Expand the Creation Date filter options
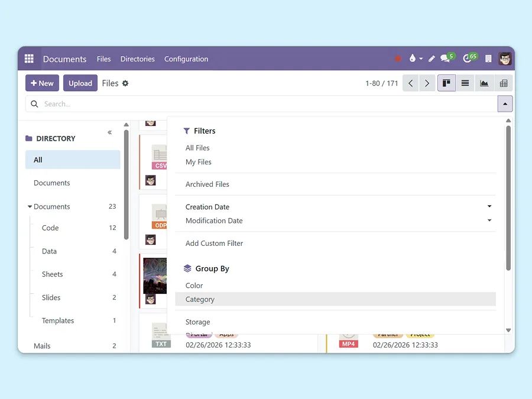This screenshot has width=532, height=399. 489,206
